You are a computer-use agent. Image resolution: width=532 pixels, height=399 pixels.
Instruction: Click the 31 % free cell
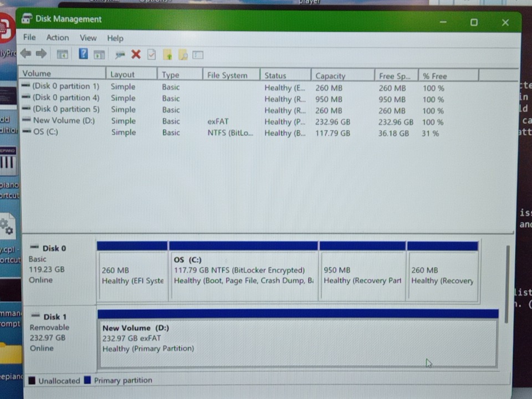coord(430,134)
